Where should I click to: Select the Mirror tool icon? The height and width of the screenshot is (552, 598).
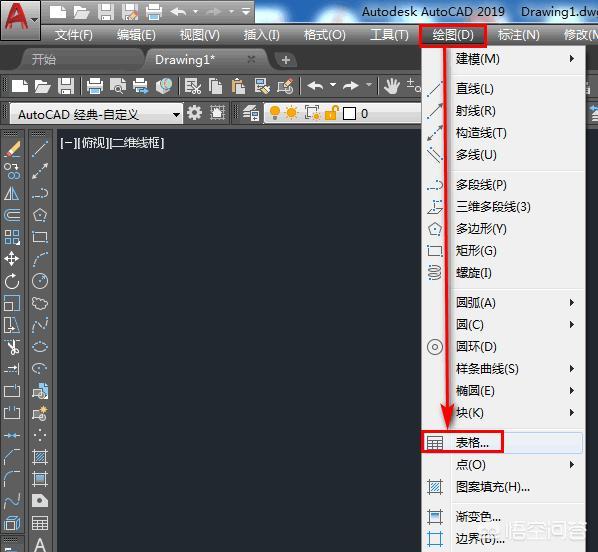(12, 193)
